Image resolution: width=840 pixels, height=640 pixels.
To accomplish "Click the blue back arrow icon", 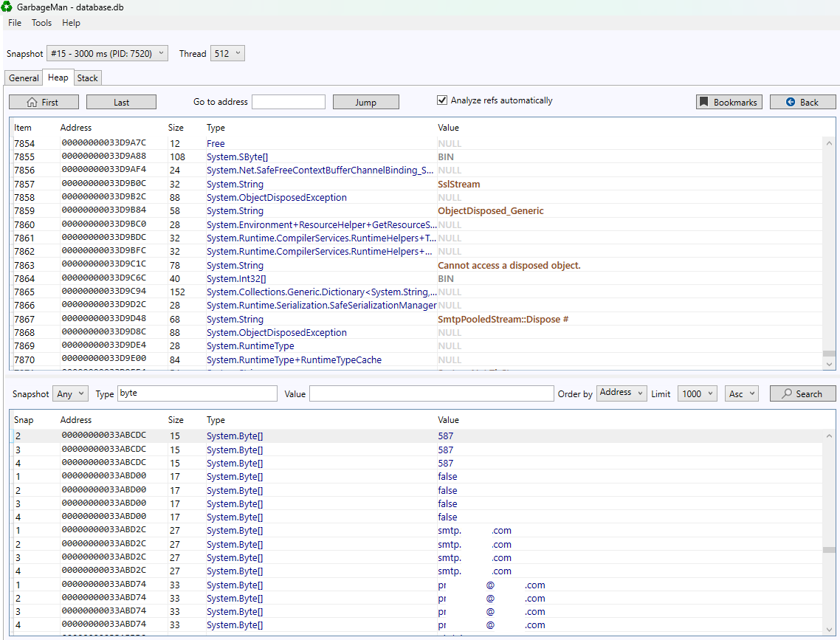I will 791,102.
